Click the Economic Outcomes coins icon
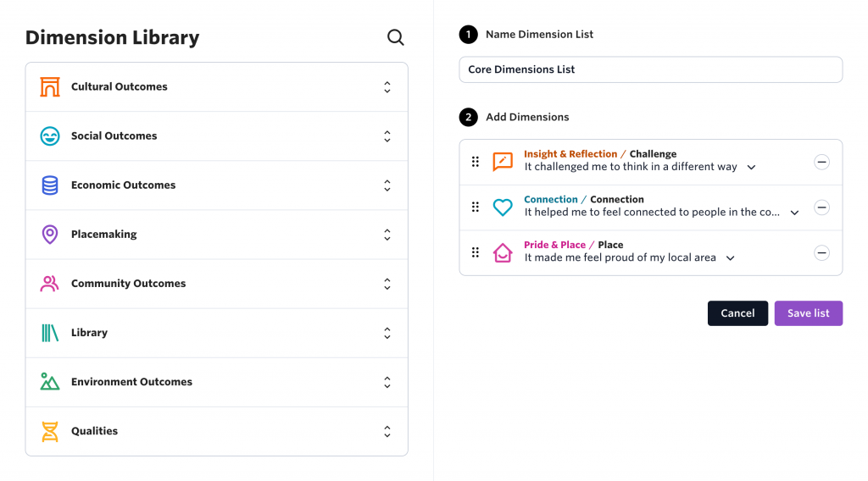This screenshot has height=481, width=868. 50,185
